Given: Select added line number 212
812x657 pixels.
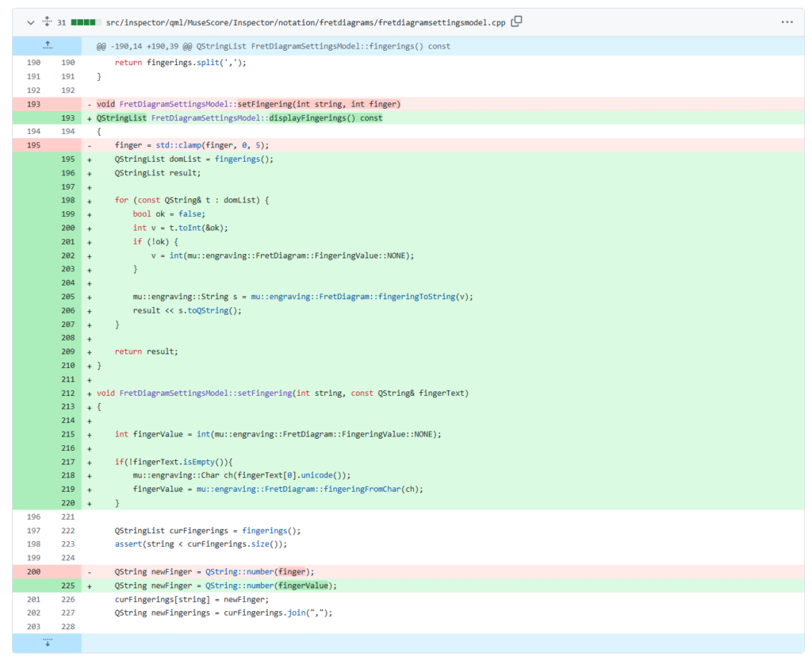Looking at the screenshot, I should (x=67, y=393).
